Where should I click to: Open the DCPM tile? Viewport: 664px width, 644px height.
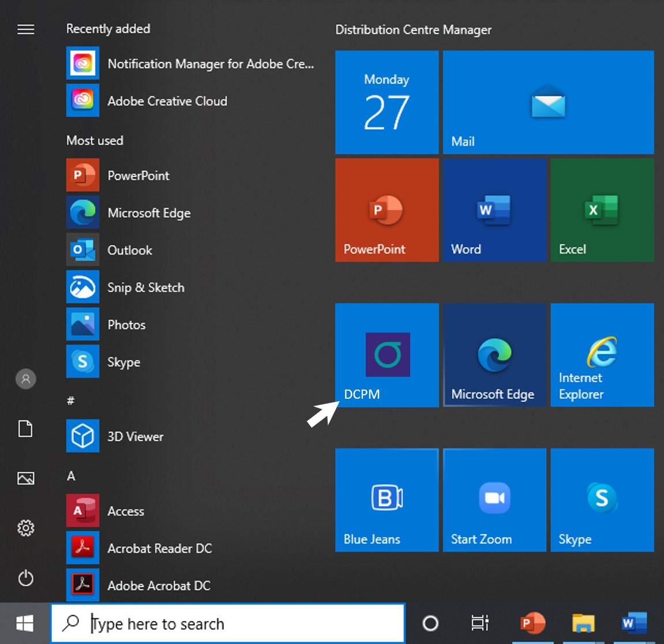pyautogui.click(x=387, y=355)
